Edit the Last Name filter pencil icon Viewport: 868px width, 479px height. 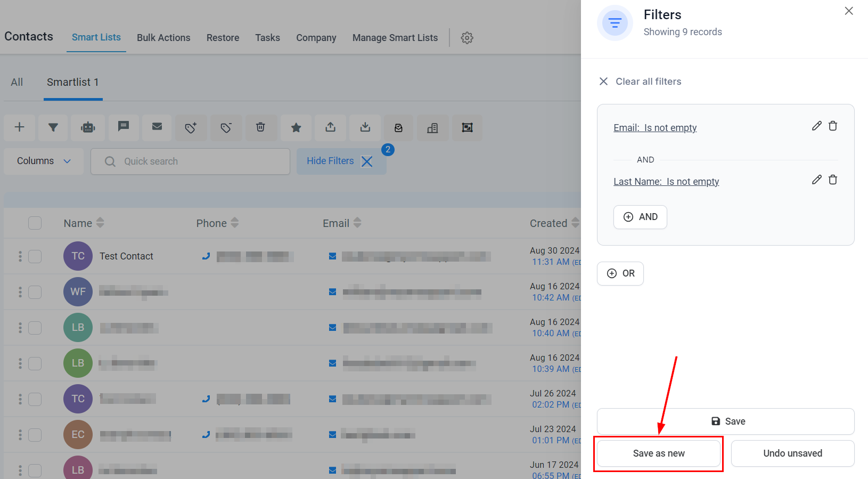coord(816,180)
